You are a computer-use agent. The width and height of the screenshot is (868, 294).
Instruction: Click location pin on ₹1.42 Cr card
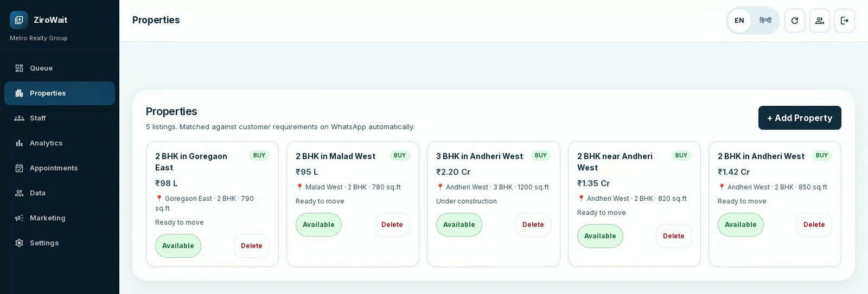point(722,187)
